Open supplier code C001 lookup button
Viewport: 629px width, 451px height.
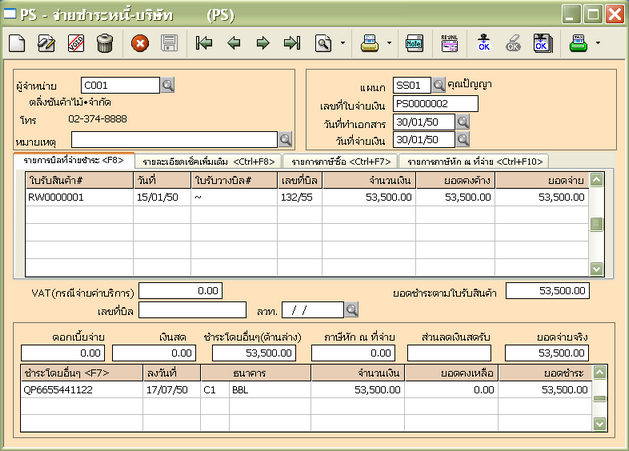167,85
